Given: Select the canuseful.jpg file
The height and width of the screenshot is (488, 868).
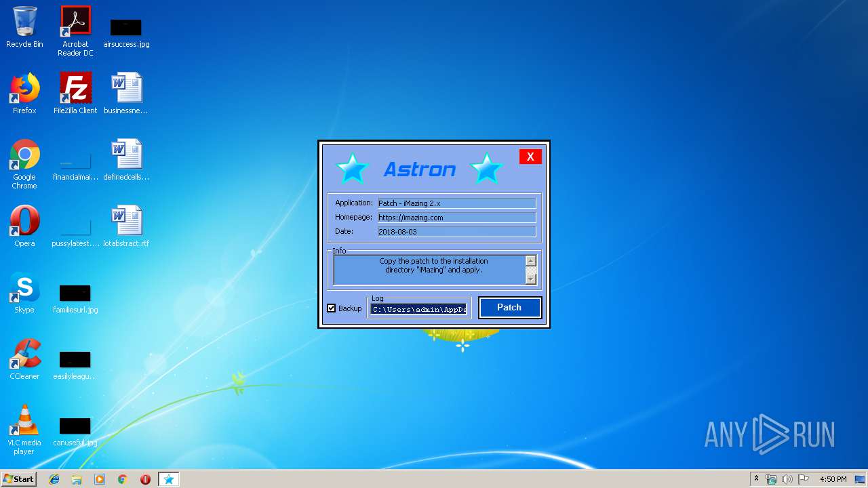Looking at the screenshot, I should click(x=75, y=431).
